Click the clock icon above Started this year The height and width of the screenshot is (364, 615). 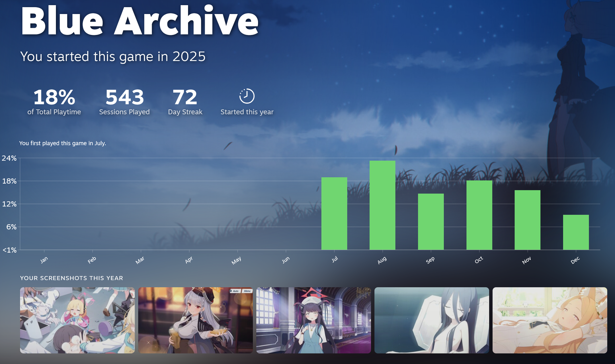(247, 96)
